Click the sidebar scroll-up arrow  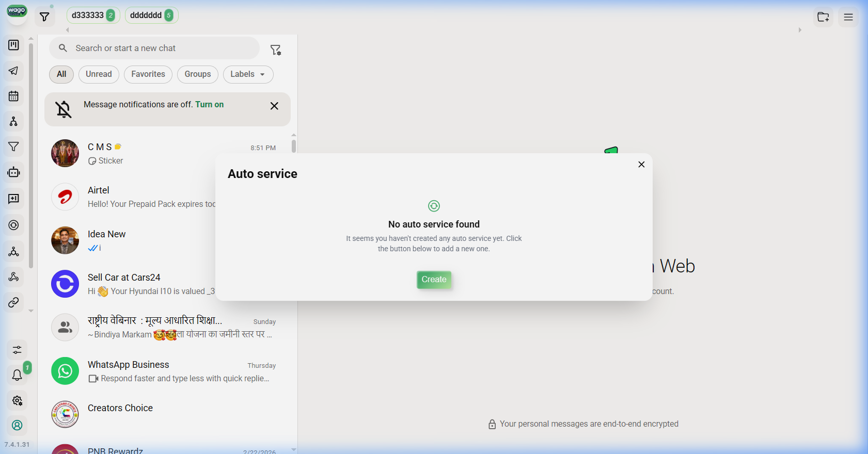[31, 39]
